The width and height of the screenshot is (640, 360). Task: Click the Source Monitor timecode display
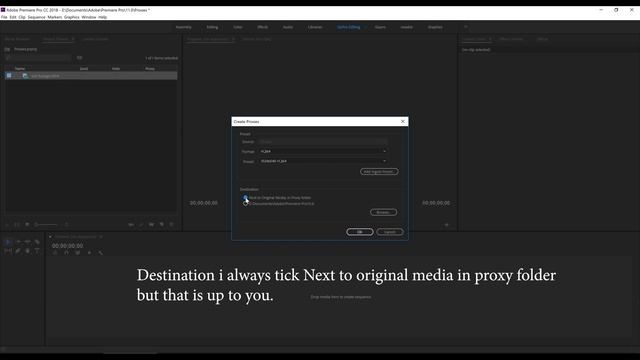click(x=204, y=203)
